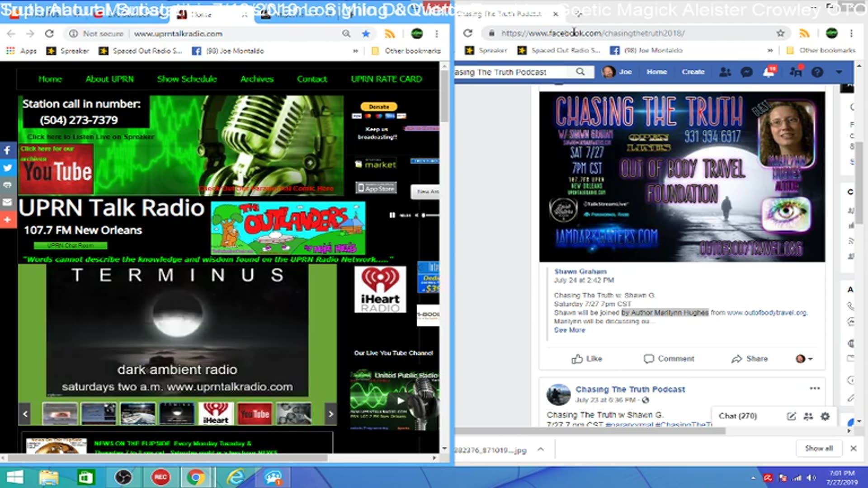Play the United Public Radio video
The height and width of the screenshot is (488, 868).
(x=400, y=400)
